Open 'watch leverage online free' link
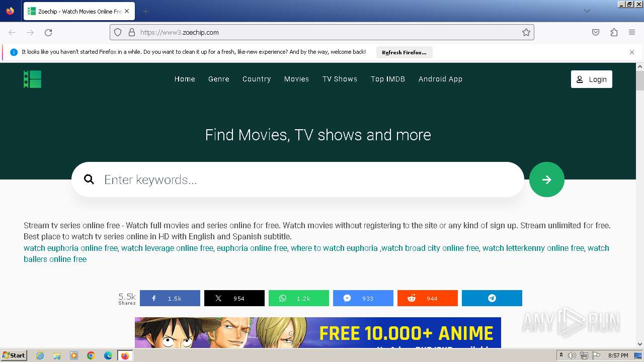 [167, 248]
